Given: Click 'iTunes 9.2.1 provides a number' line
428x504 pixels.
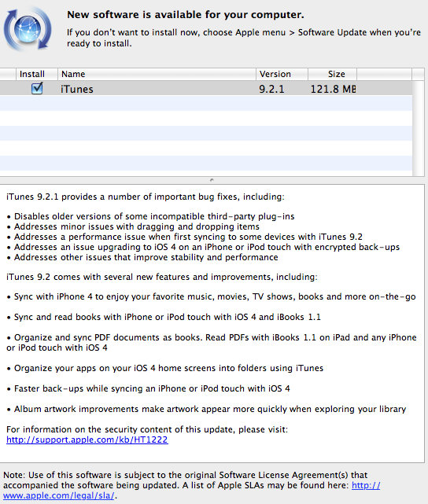Looking at the screenshot, I should coord(146,197).
